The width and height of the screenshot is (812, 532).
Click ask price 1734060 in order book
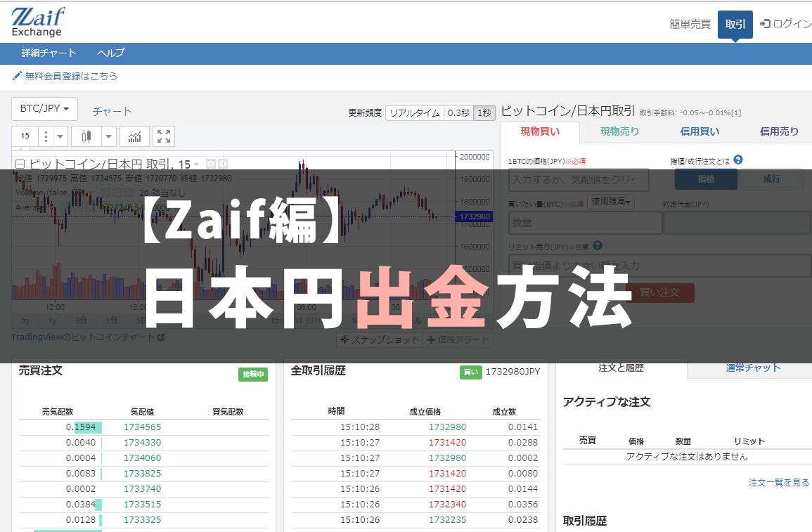143,458
